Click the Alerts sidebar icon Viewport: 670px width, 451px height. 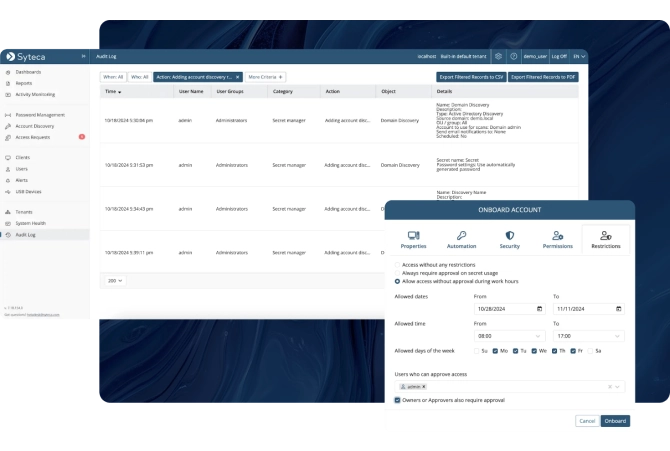click(8, 180)
